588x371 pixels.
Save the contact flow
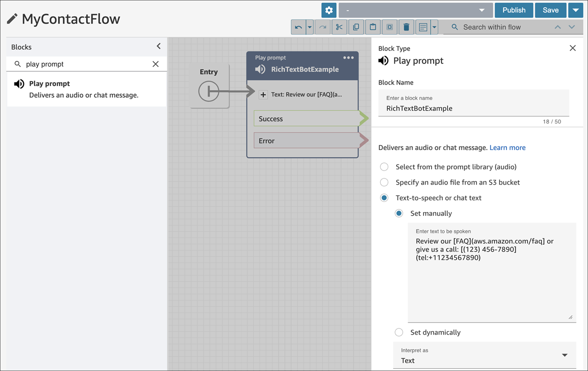click(x=551, y=10)
